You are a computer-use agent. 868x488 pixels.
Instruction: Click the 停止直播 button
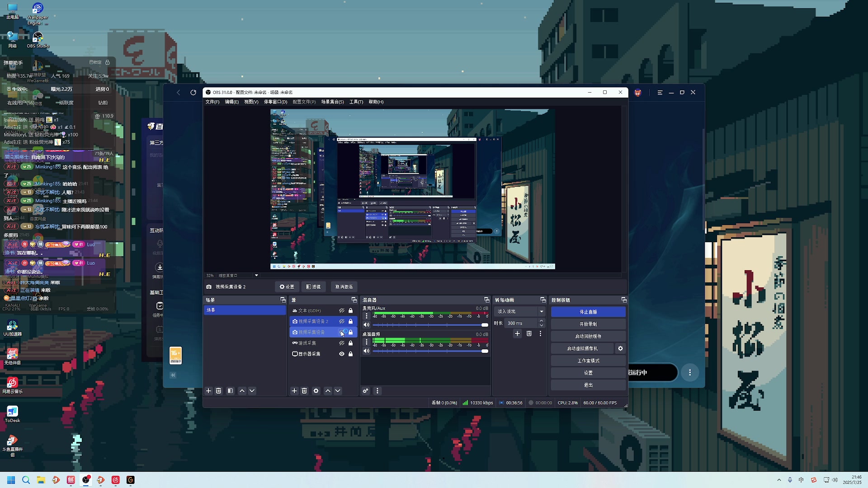[588, 312]
